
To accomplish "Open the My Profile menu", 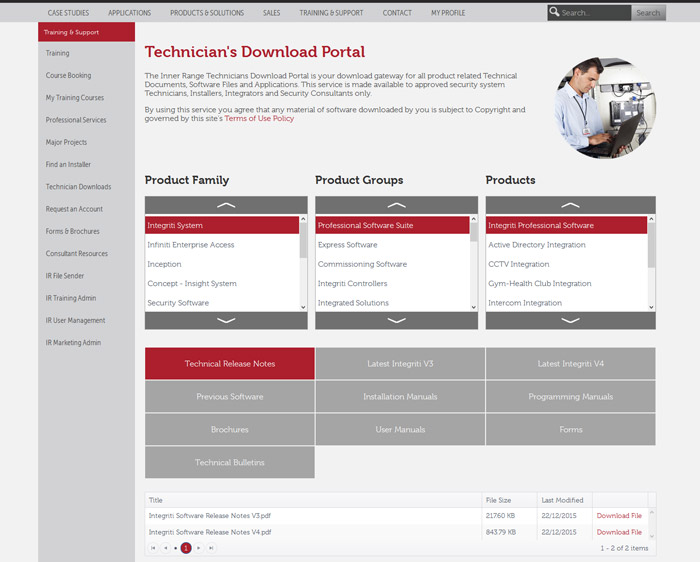I will click(x=448, y=13).
